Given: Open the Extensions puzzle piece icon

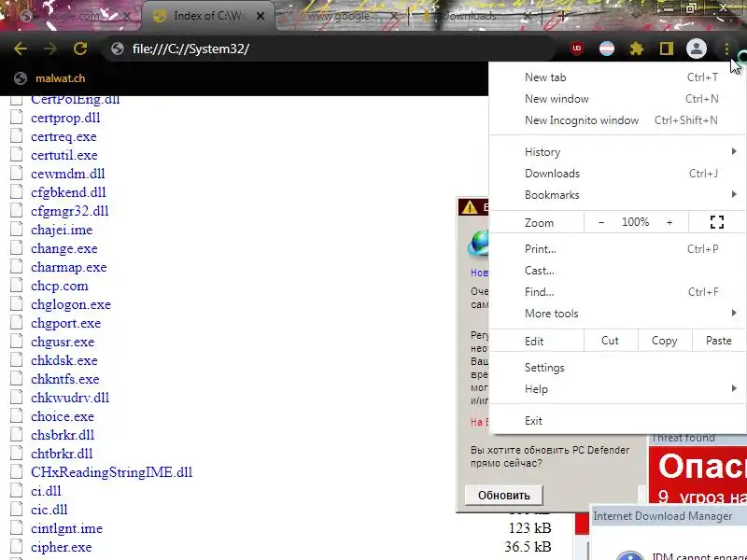Looking at the screenshot, I should [637, 49].
